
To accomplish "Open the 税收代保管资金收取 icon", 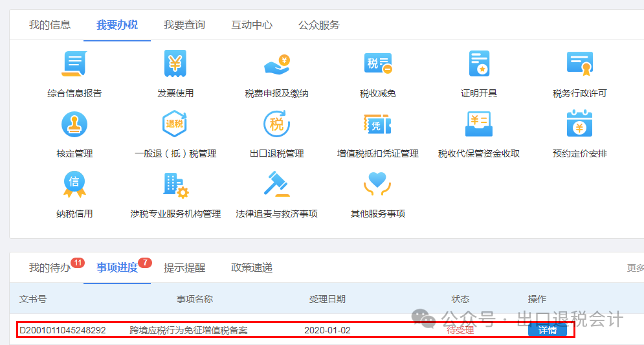I will point(479,124).
